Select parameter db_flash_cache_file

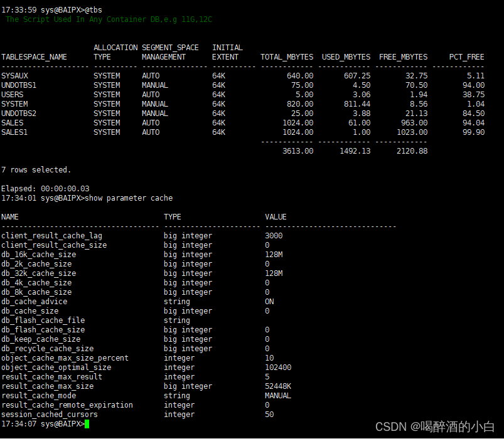tap(43, 320)
